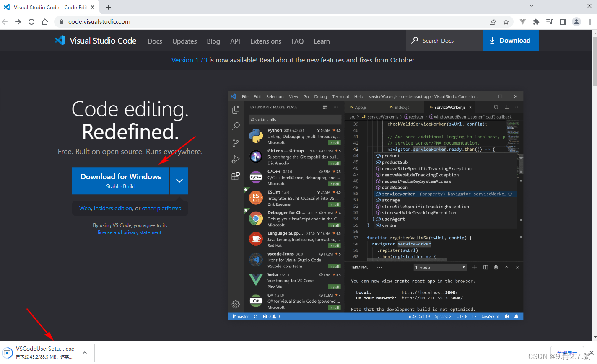This screenshot has width=597, height=364.
Task: Open the Chrome three-dot menu
Action: click(x=590, y=22)
